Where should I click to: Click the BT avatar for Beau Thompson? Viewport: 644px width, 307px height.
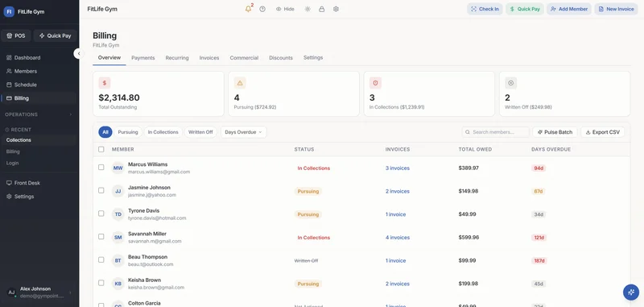click(x=118, y=260)
